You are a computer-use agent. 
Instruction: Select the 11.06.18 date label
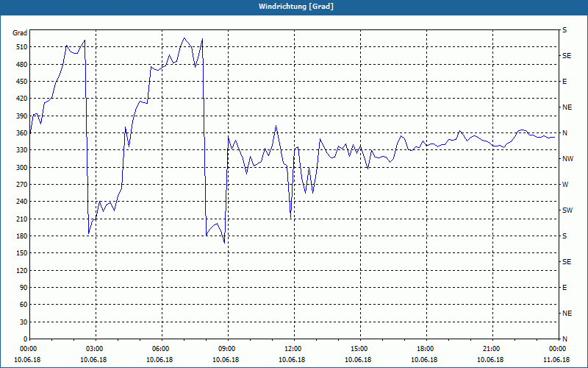[x=556, y=360]
